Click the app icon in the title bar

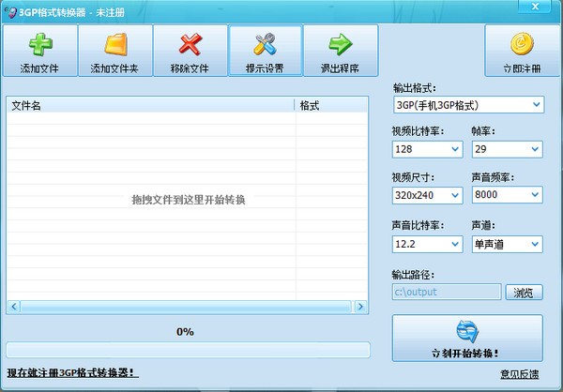10,12
